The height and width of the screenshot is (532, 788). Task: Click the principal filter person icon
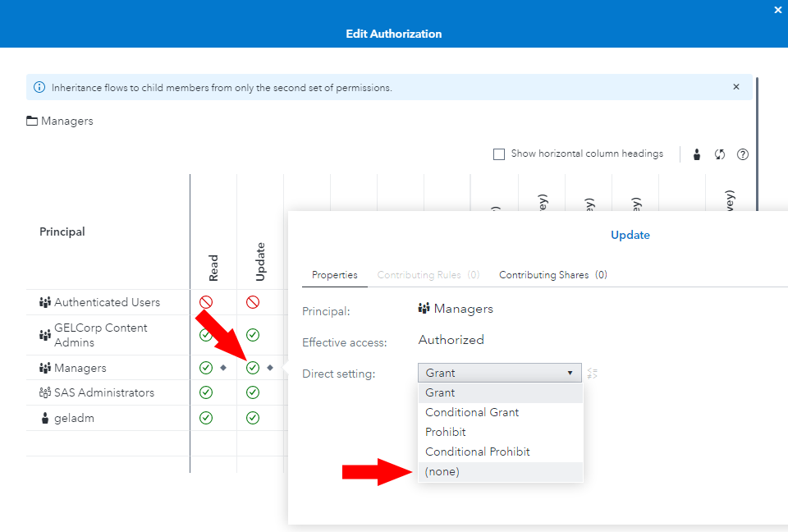click(x=697, y=154)
